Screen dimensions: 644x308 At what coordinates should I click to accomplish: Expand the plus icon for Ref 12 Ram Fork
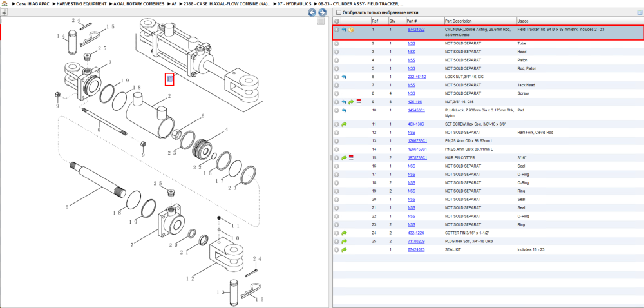(x=337, y=133)
